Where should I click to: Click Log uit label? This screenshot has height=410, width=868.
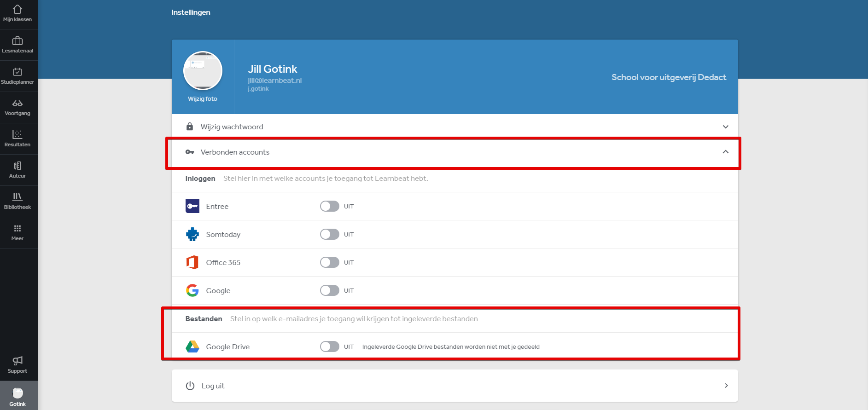213,386
